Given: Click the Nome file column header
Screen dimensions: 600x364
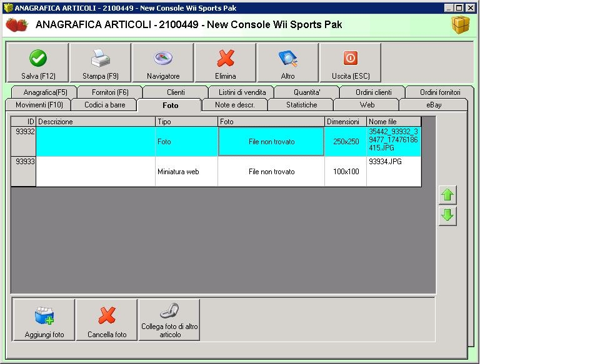Looking at the screenshot, I should (394, 122).
